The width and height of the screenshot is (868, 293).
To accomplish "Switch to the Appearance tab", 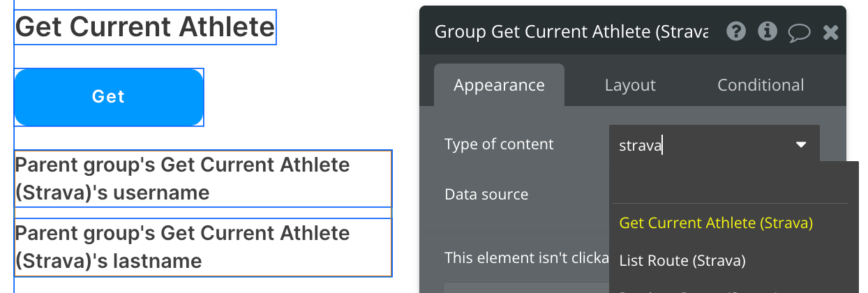I will [499, 85].
